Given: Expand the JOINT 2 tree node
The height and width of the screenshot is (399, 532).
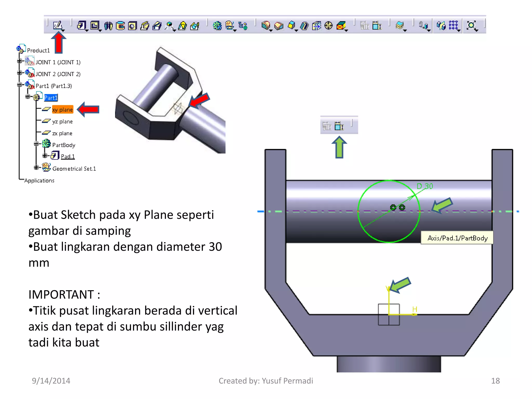Looking at the screenshot, I should [19, 73].
